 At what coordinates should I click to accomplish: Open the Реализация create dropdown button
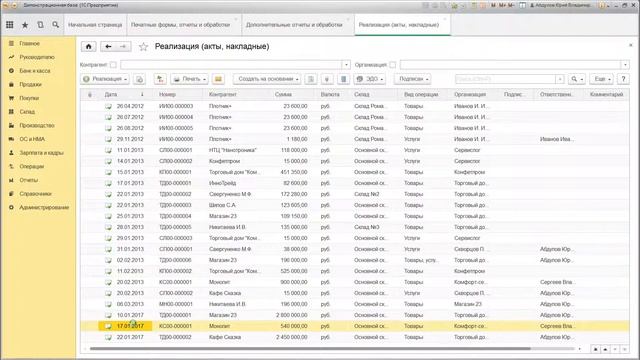coord(105,79)
